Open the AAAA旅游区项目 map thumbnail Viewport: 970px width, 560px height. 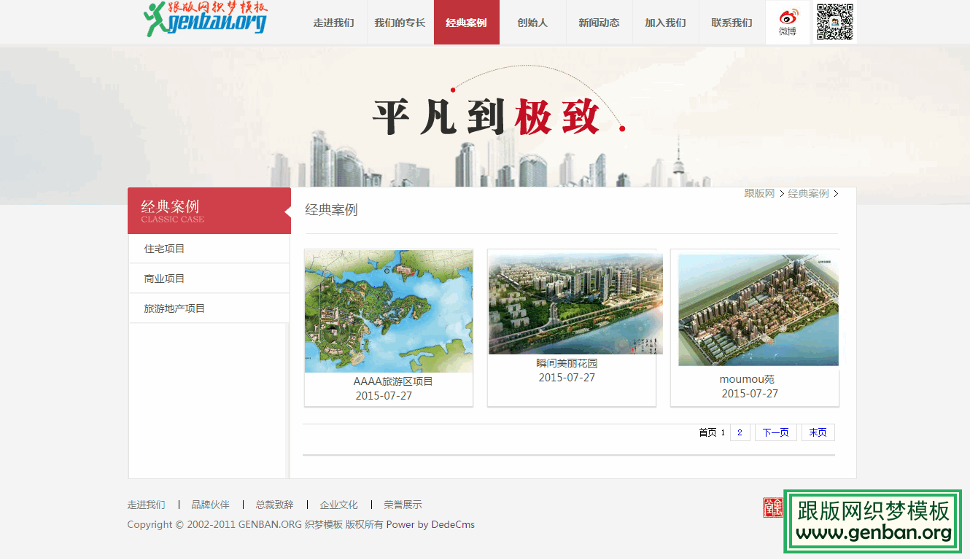389,311
